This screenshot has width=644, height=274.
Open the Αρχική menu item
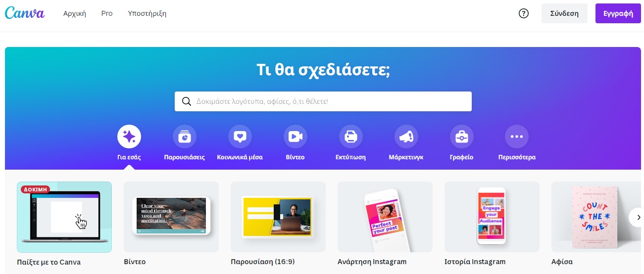(x=75, y=13)
